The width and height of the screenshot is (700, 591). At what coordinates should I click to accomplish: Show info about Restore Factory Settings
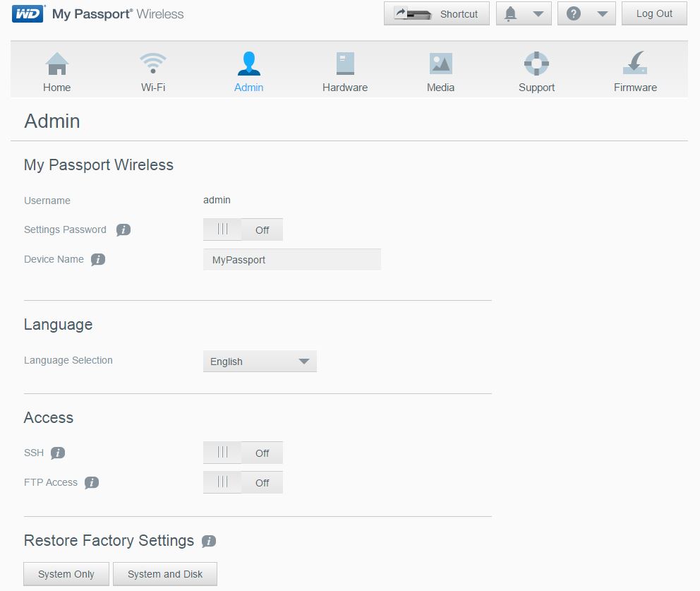point(208,541)
